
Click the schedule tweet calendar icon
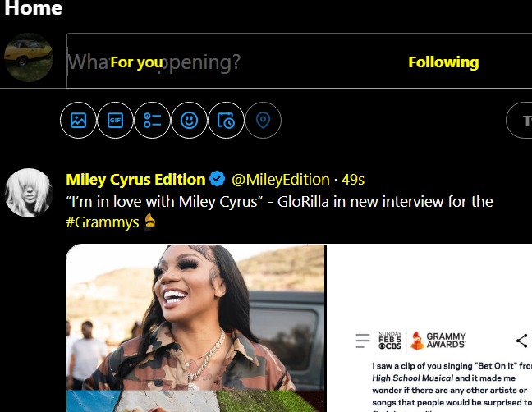(226, 120)
